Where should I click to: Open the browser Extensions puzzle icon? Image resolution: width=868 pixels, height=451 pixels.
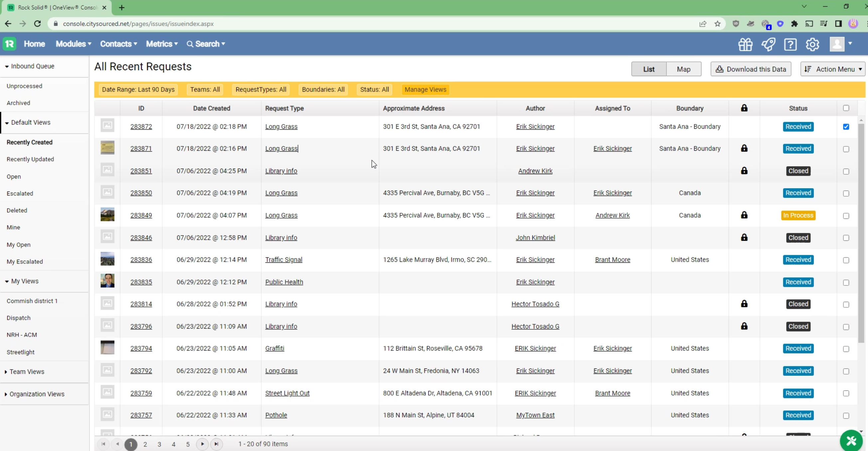click(795, 24)
